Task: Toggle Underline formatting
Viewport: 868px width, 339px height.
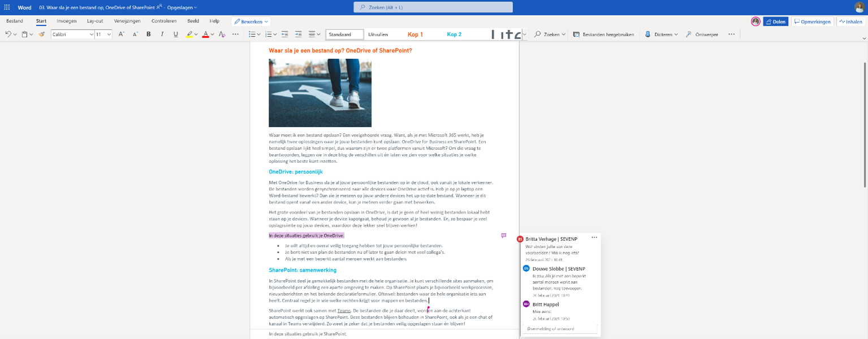Action: 176,34
